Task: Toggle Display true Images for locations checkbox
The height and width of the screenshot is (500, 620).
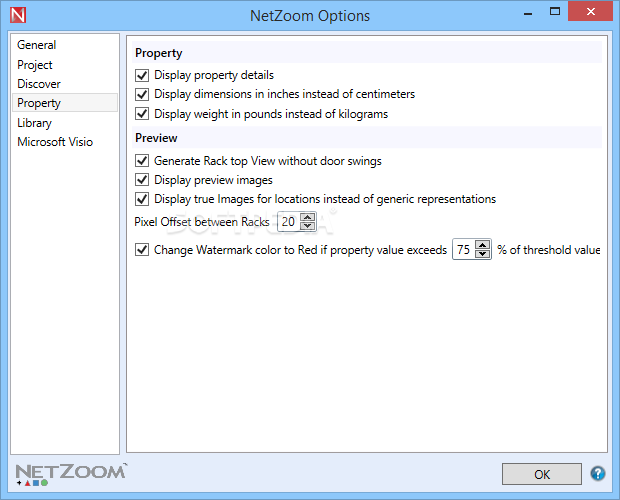Action: click(142, 199)
